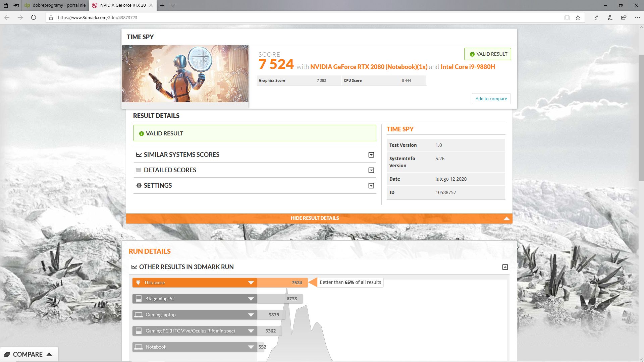This screenshot has width=644, height=362.
Task: Click the Other Results chart icon
Action: coord(134,267)
